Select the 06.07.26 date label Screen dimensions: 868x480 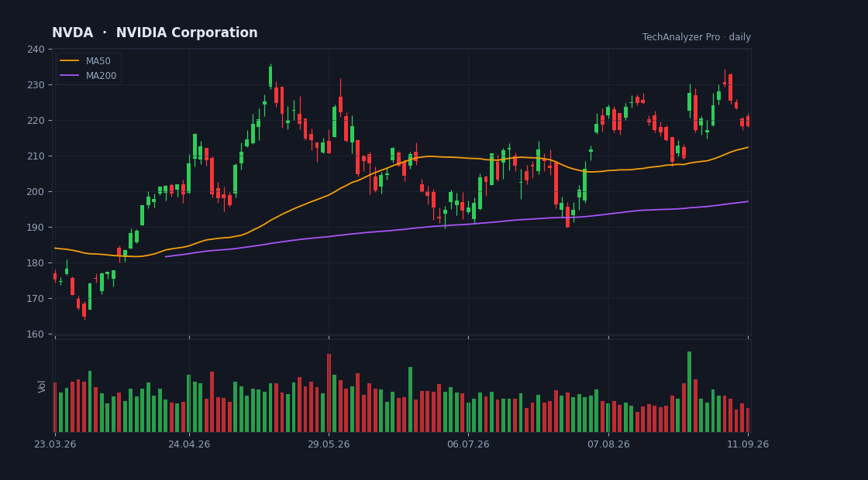click(468, 444)
